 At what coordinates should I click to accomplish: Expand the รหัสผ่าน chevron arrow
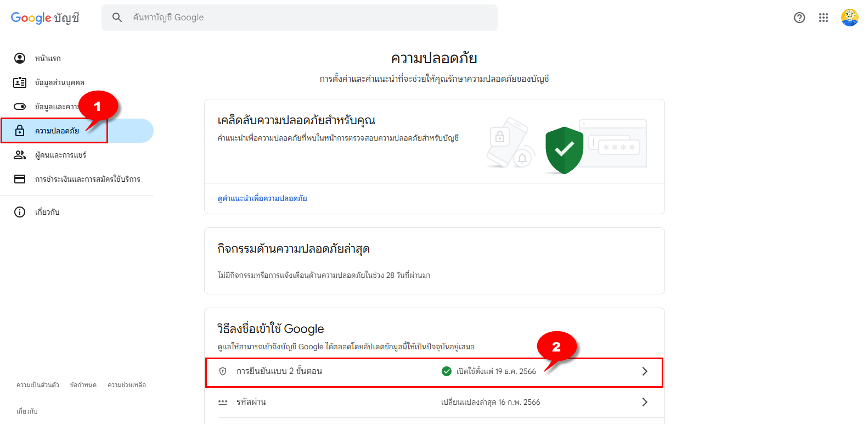click(645, 402)
